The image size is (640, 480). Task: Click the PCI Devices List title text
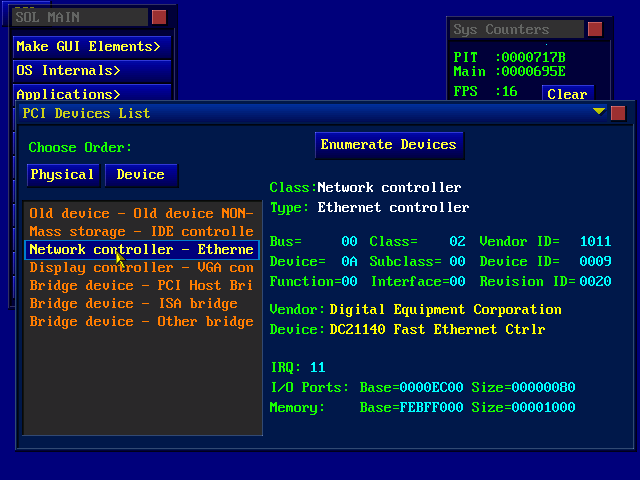click(x=86, y=113)
